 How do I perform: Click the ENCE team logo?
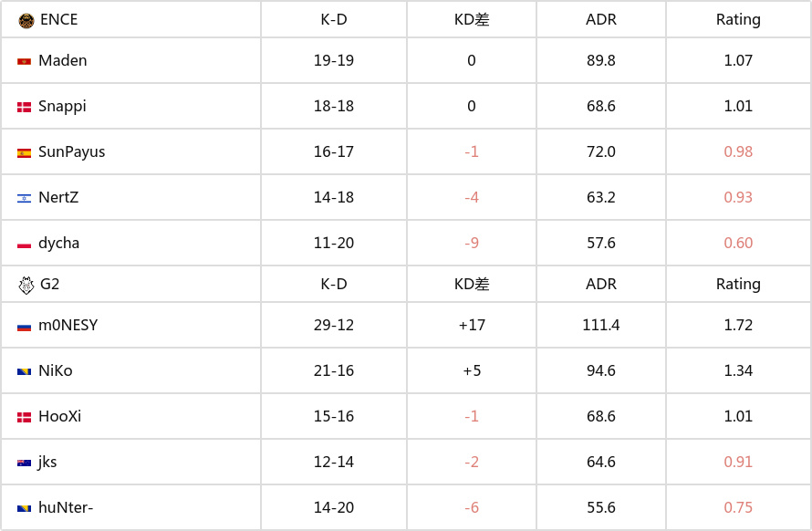pyautogui.click(x=26, y=19)
